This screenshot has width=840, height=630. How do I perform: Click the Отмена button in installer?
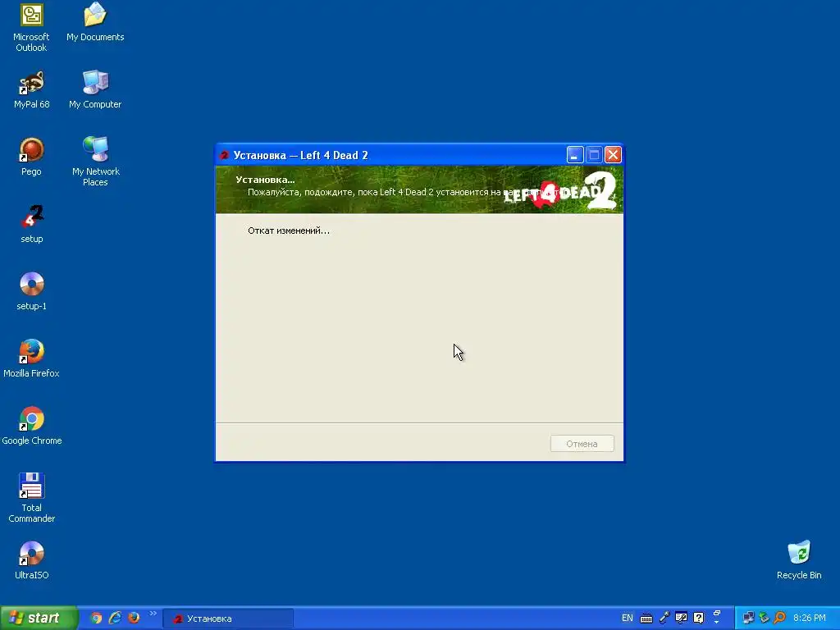tap(582, 444)
